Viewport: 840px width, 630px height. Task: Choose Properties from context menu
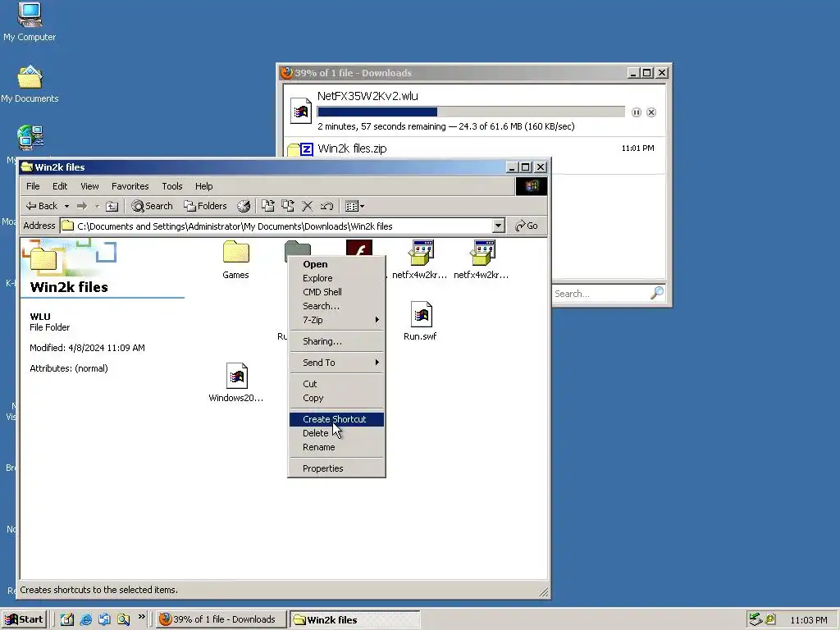pyautogui.click(x=336, y=468)
